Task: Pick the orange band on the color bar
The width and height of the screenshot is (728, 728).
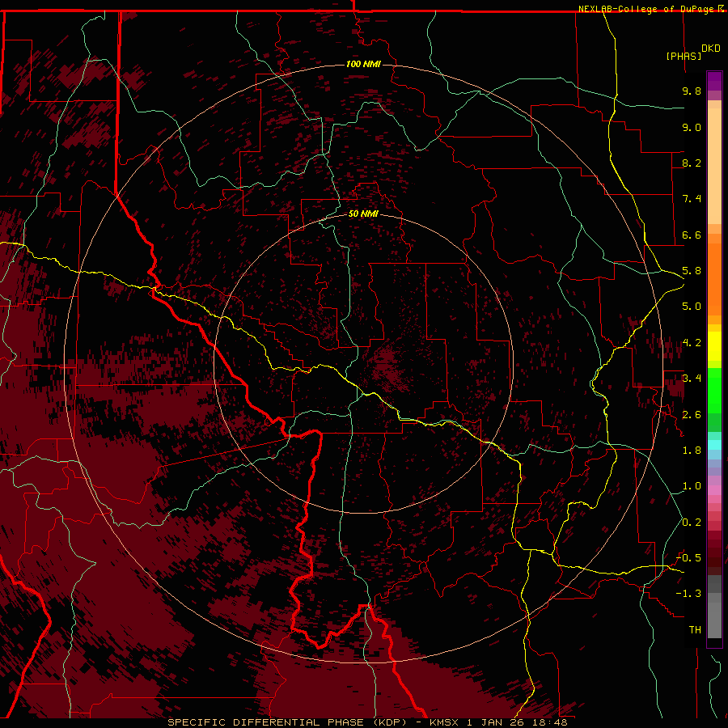Action: (x=714, y=278)
